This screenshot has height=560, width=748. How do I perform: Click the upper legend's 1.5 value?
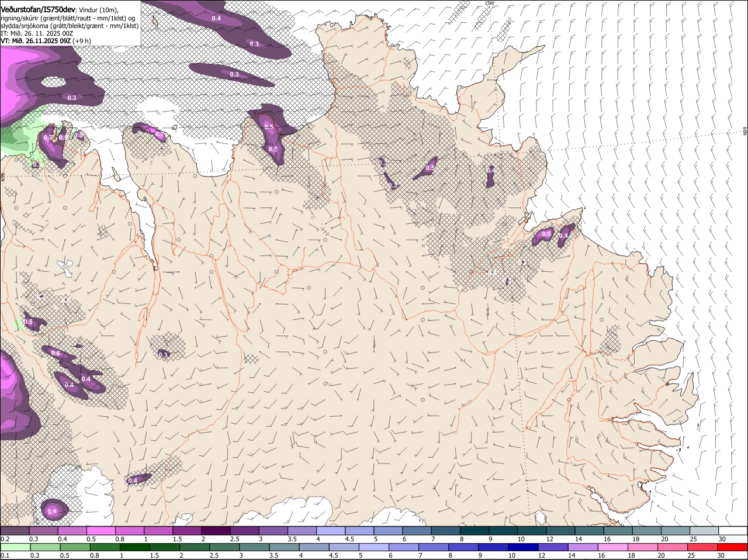177,538
